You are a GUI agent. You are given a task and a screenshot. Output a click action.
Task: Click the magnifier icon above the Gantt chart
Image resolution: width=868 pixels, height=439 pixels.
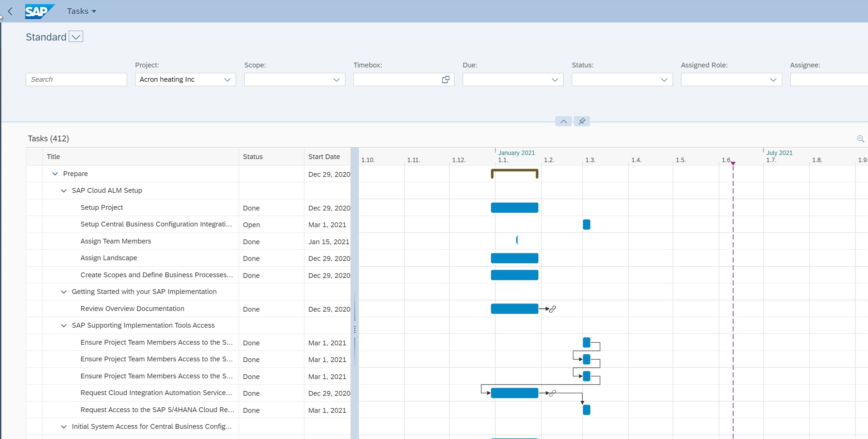pyautogui.click(x=861, y=139)
